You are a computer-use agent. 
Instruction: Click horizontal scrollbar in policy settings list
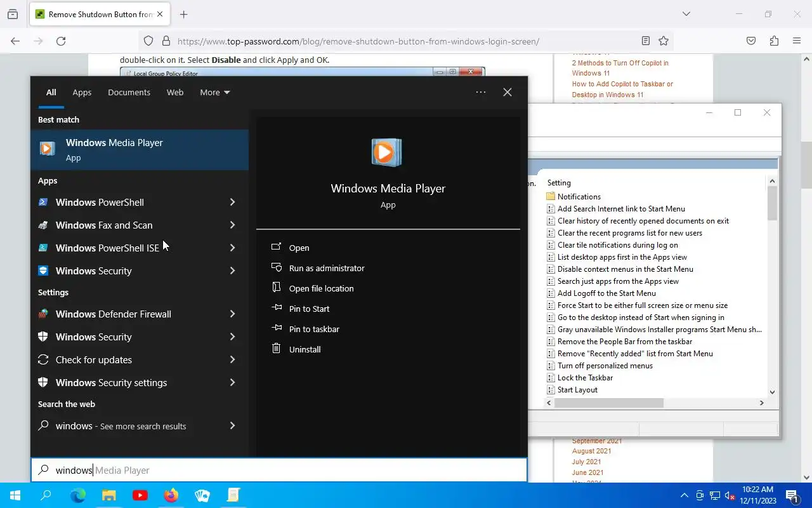[609, 403]
